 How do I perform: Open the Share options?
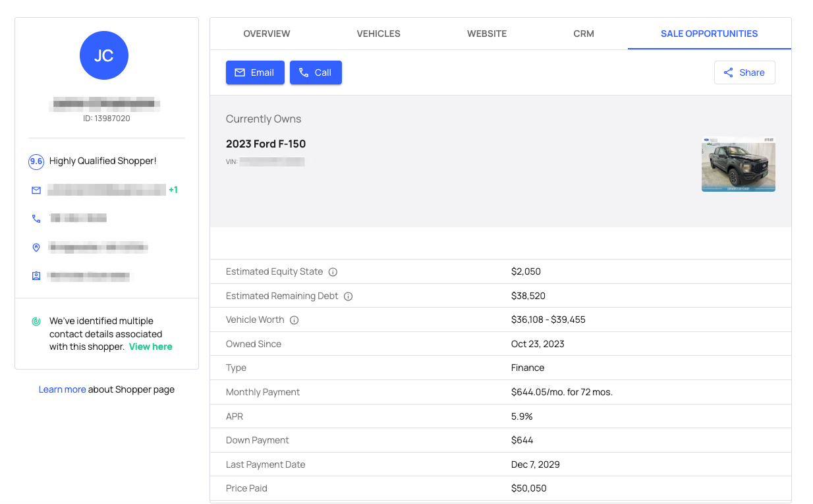[x=744, y=72]
